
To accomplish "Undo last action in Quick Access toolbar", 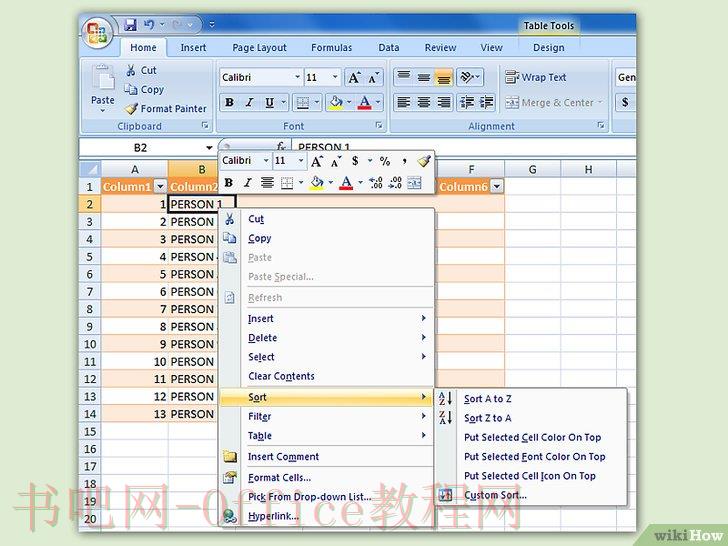I will pyautogui.click(x=150, y=25).
